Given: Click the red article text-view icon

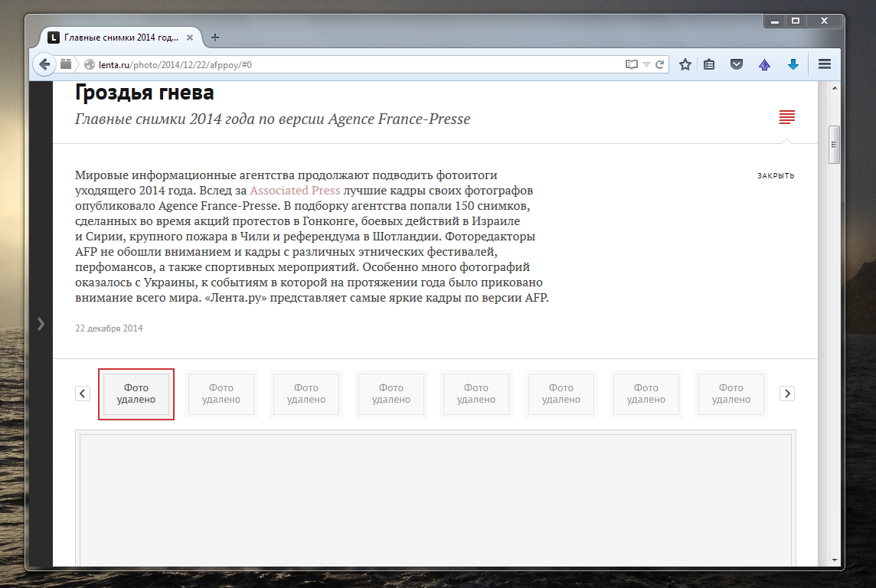Looking at the screenshot, I should [786, 117].
